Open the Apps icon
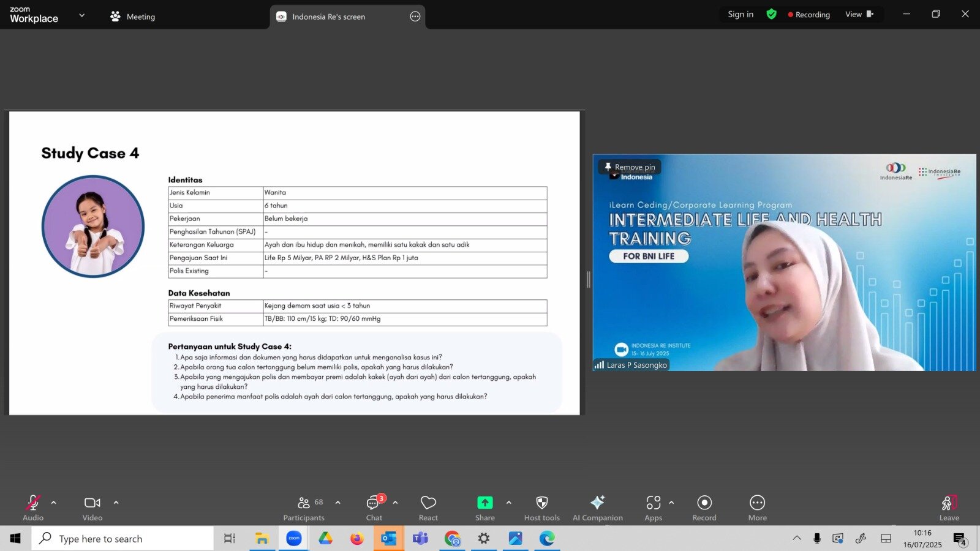Viewport: 980px width, 551px height. [654, 503]
